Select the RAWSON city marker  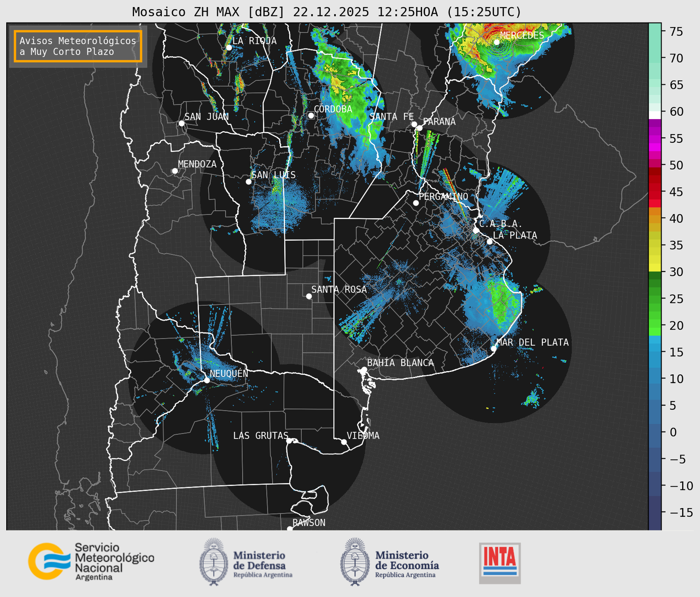click(x=290, y=529)
